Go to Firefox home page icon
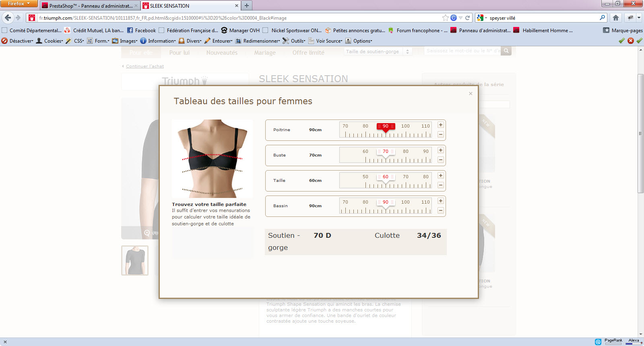The width and height of the screenshot is (644, 346). 616,18
